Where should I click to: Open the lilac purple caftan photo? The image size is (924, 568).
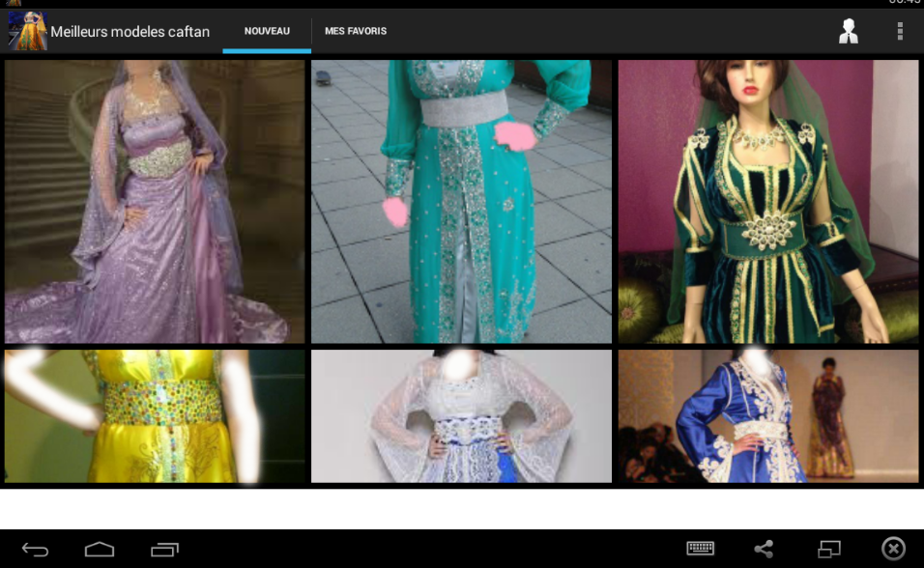[x=155, y=202]
